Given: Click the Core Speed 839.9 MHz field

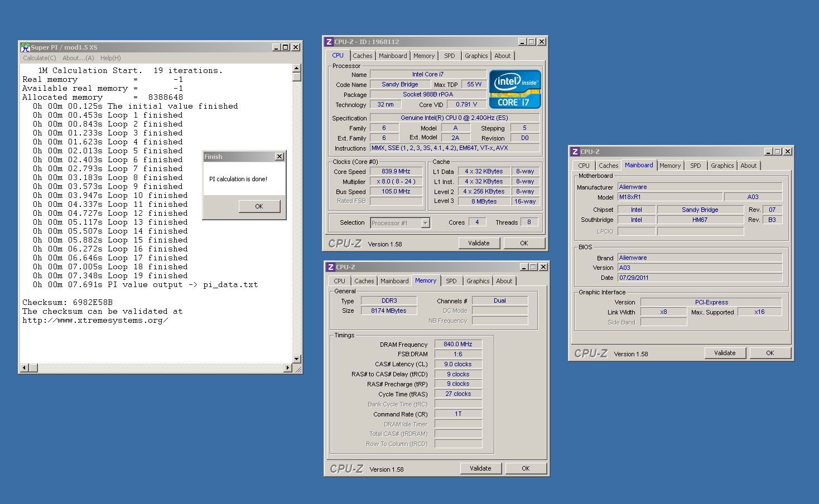Looking at the screenshot, I should coord(396,172).
